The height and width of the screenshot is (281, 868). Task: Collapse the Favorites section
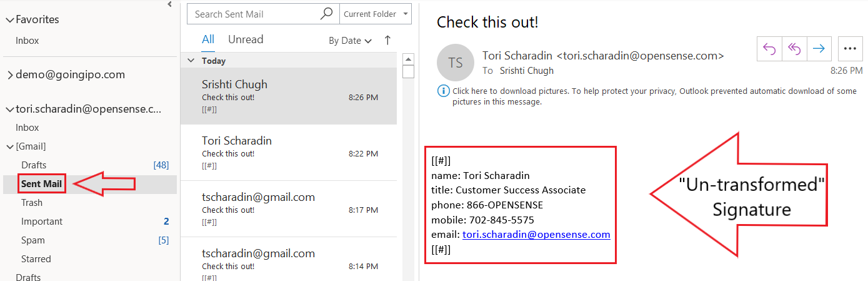point(9,20)
